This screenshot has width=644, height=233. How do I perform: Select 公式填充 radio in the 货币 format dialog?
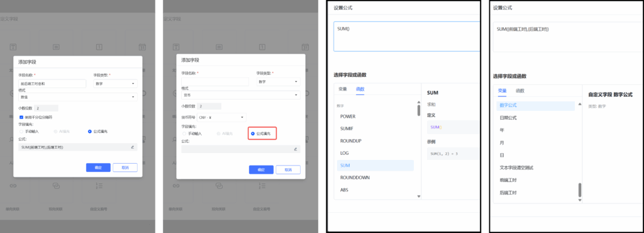(x=253, y=134)
